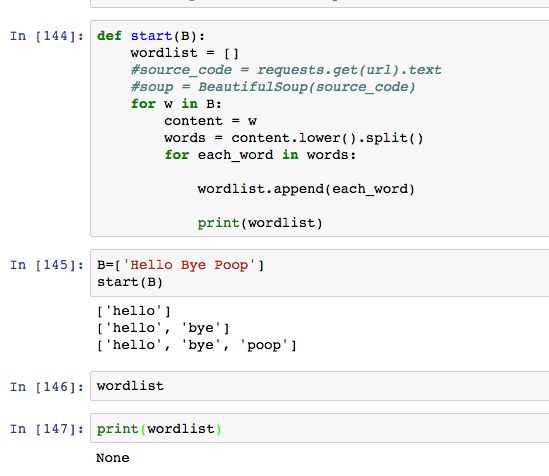
Task: Click the 'for w in B:' line
Action: pyautogui.click(x=176, y=104)
